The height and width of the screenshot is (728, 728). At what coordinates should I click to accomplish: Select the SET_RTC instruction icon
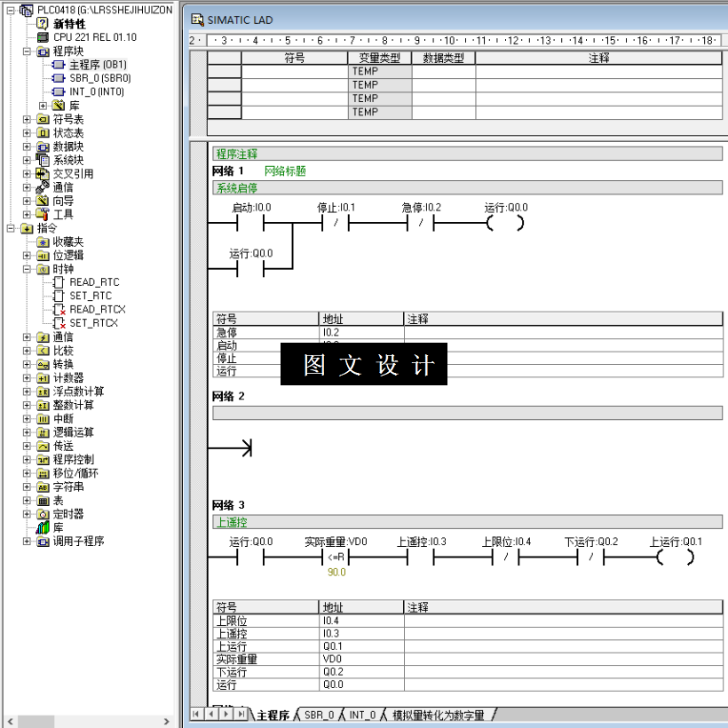(59, 296)
